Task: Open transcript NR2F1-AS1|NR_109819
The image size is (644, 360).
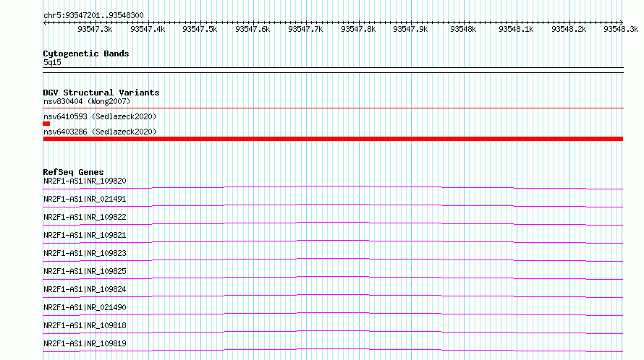Action: click(85, 343)
